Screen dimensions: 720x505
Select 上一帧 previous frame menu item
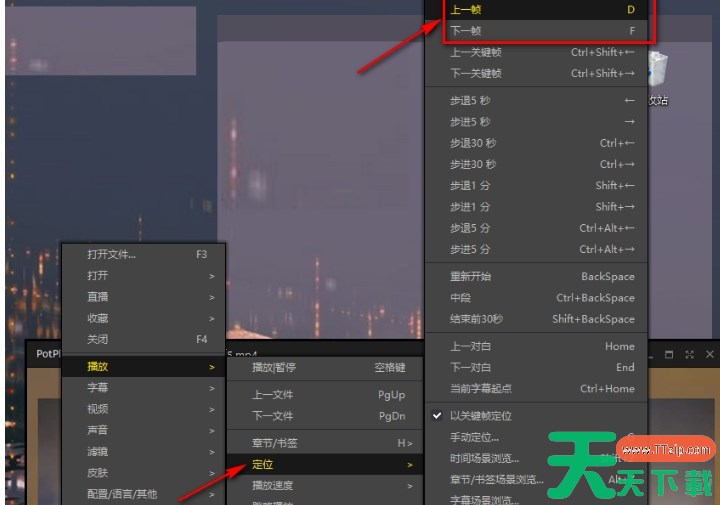[x=536, y=10]
